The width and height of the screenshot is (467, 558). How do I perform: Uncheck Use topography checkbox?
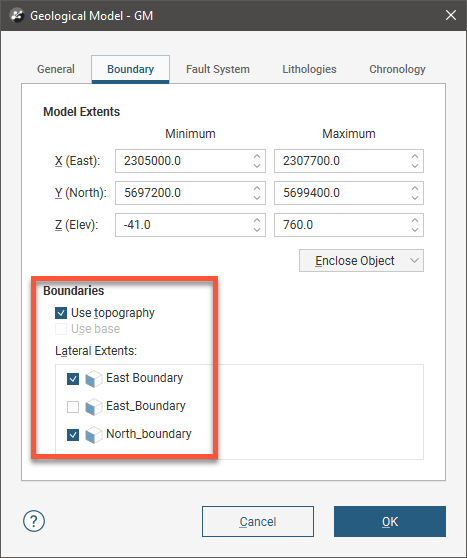(61, 313)
